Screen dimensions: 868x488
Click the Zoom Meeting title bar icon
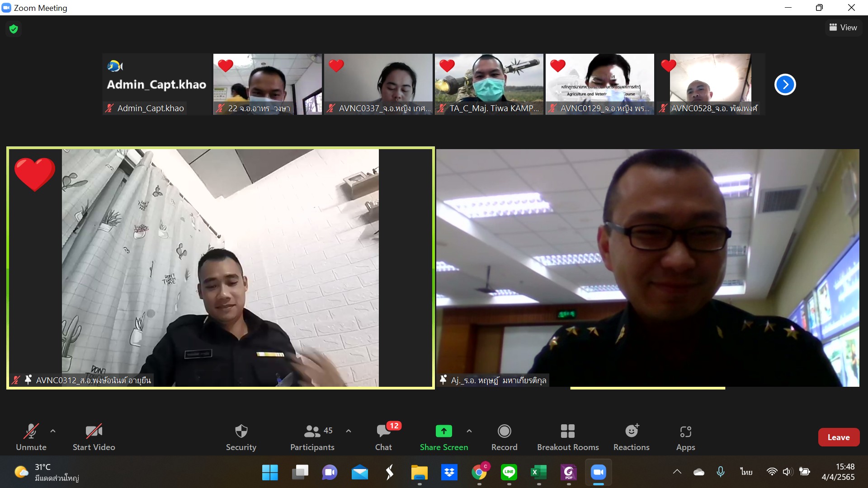[6, 8]
